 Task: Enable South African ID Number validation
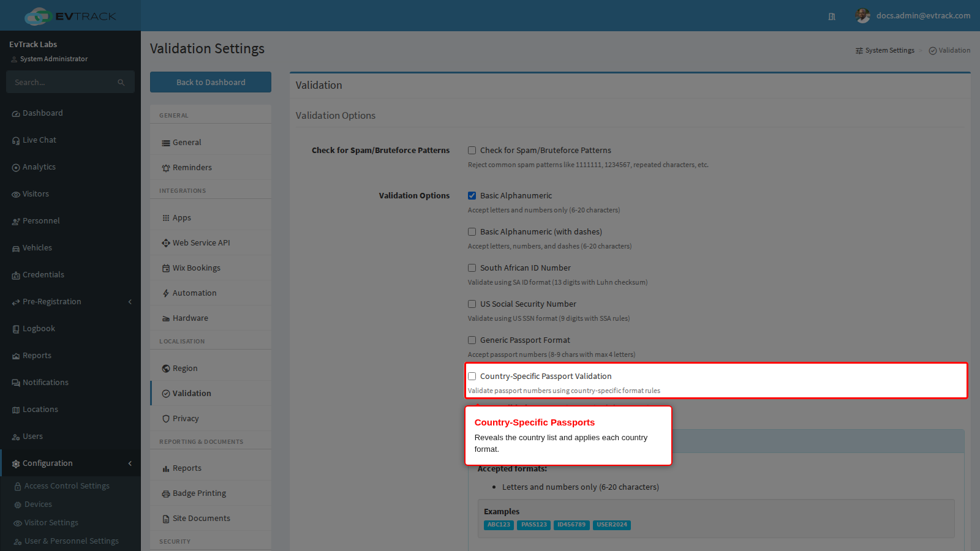click(x=472, y=268)
